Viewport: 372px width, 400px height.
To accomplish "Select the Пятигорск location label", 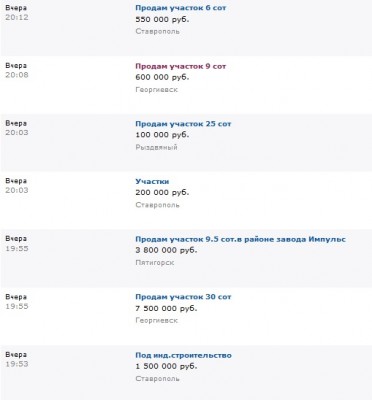I will coord(155,262).
